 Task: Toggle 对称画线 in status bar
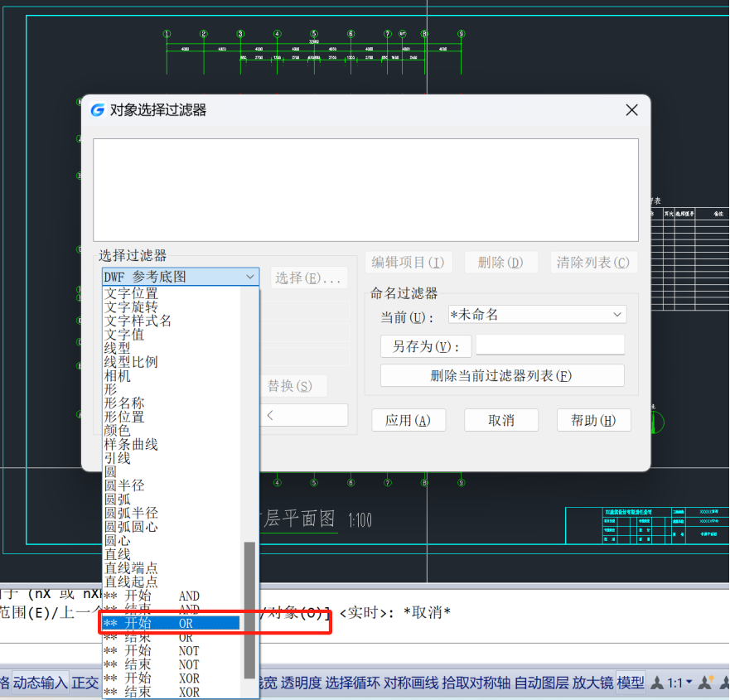(x=410, y=683)
